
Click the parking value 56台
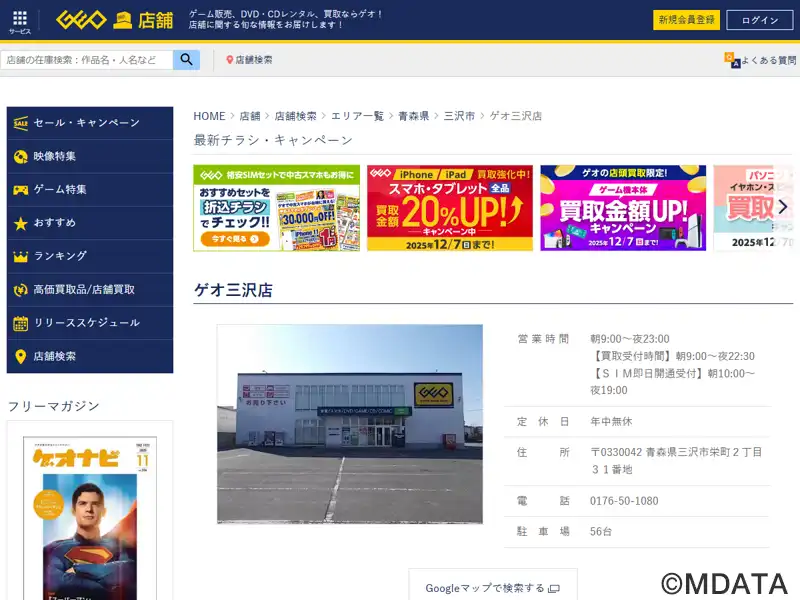coord(601,532)
